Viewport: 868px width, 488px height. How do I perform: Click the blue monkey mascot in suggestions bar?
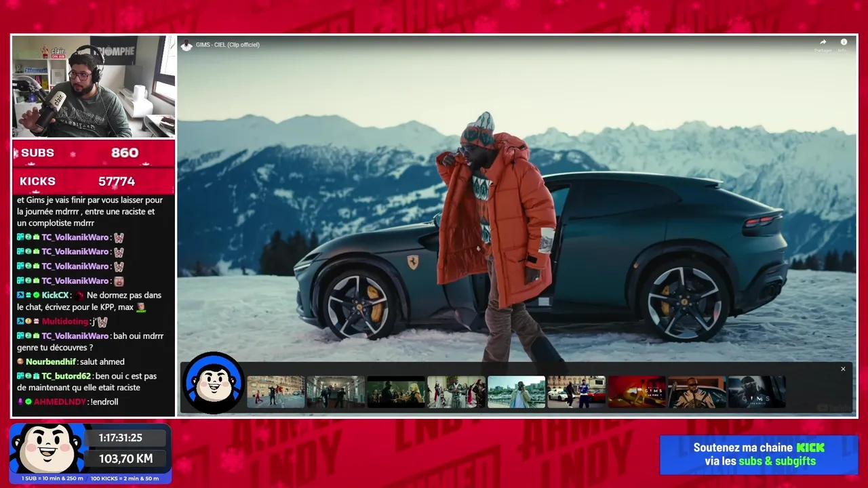(213, 383)
